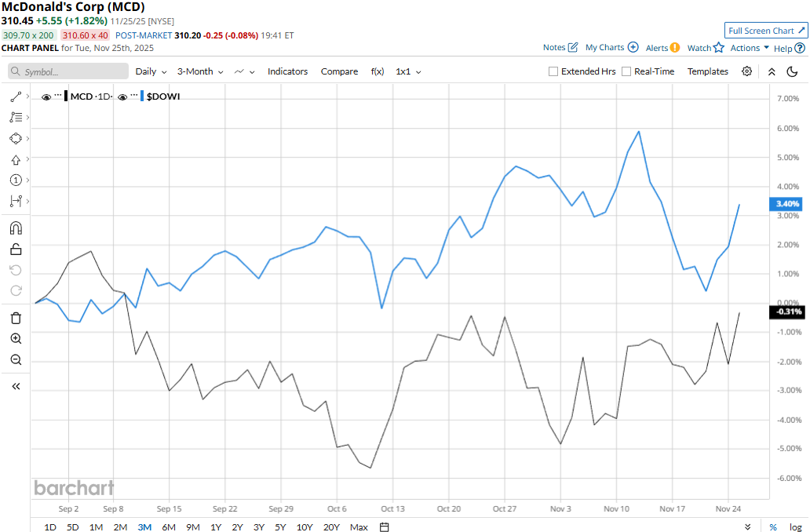
Task: Toggle the lock drawings icon
Action: click(16, 250)
